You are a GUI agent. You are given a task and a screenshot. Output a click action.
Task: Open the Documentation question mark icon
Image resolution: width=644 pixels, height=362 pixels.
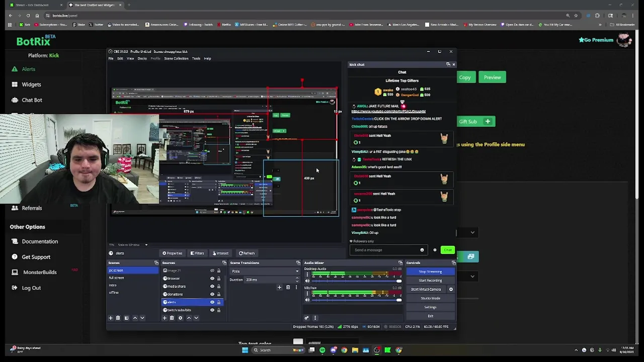click(15, 241)
